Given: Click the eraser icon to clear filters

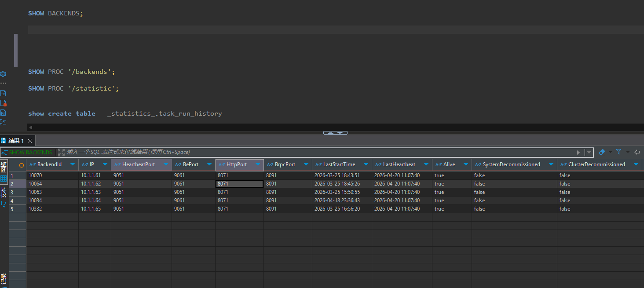Looking at the screenshot, I should tap(602, 152).
